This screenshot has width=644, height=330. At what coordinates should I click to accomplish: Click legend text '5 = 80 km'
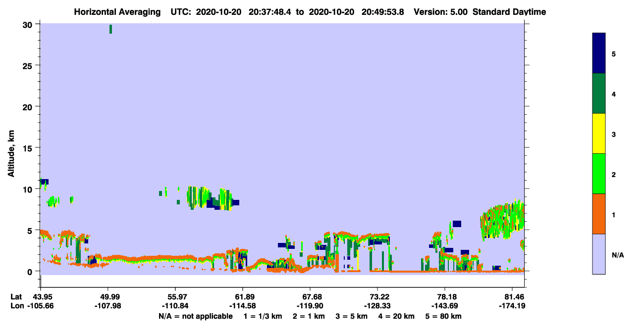444,316
